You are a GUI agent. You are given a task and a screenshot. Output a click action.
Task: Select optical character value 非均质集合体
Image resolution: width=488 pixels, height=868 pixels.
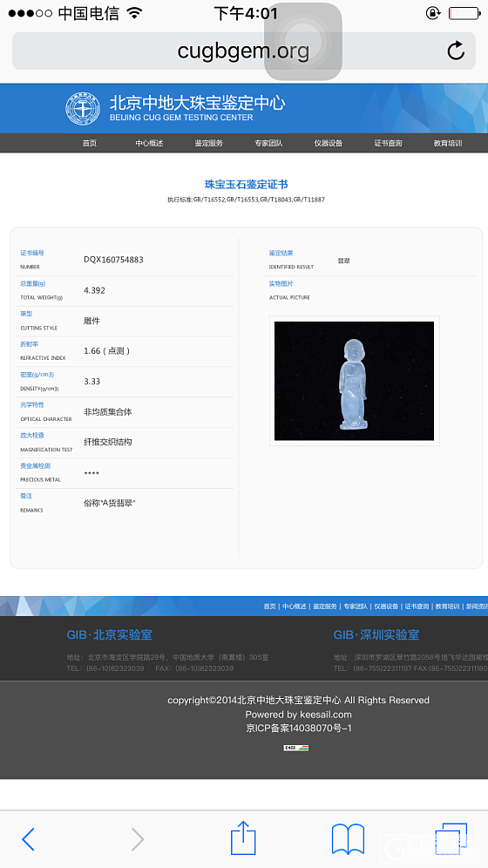pyautogui.click(x=108, y=412)
